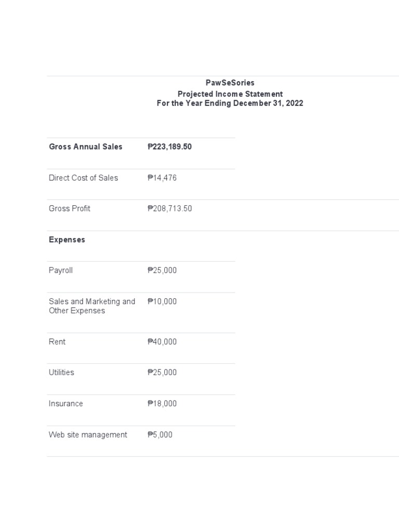Select the ₱18,000 insurance amount
Viewport: 399px width, 532px height.
point(162,404)
